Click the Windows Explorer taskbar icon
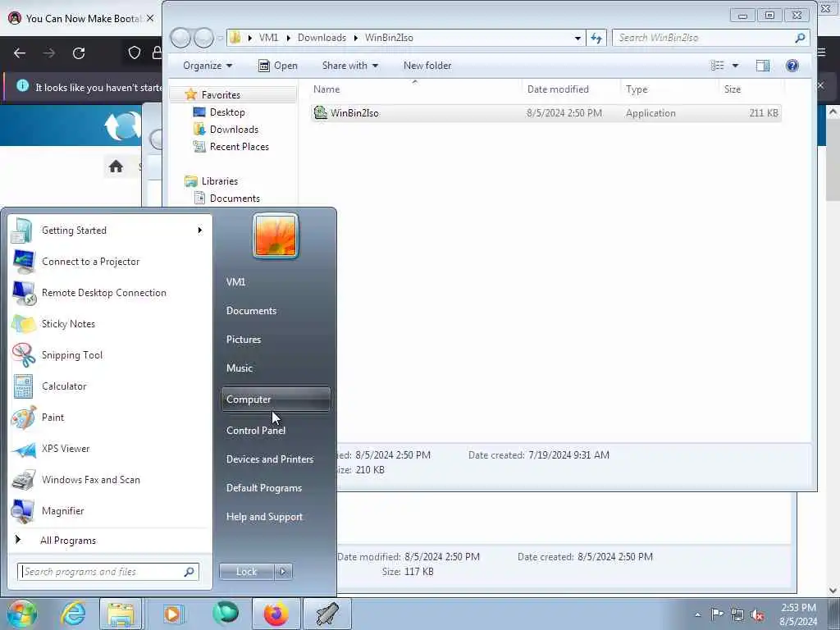This screenshot has width=840, height=630. pos(121,614)
